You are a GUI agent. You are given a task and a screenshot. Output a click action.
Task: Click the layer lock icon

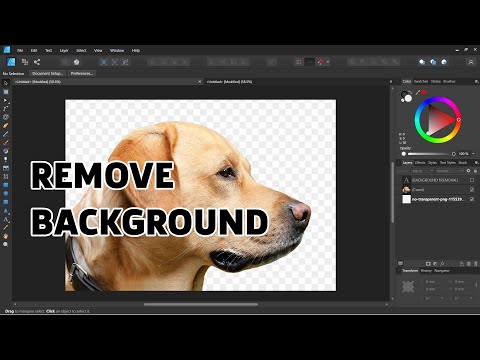[x=475, y=171]
